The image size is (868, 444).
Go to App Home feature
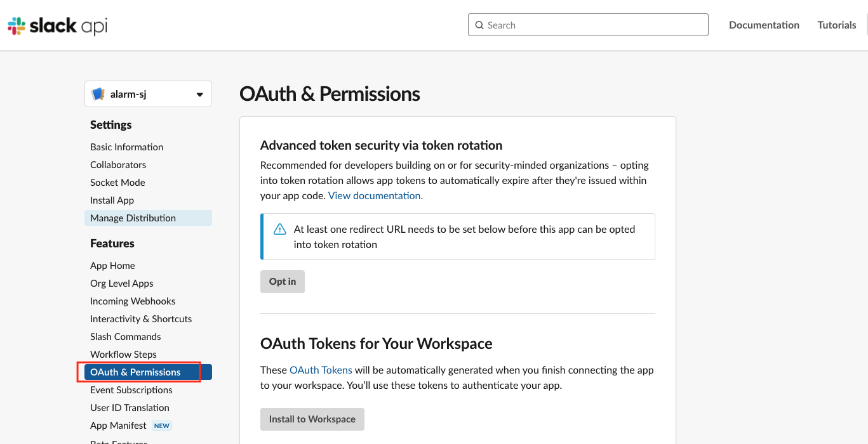tap(112, 265)
